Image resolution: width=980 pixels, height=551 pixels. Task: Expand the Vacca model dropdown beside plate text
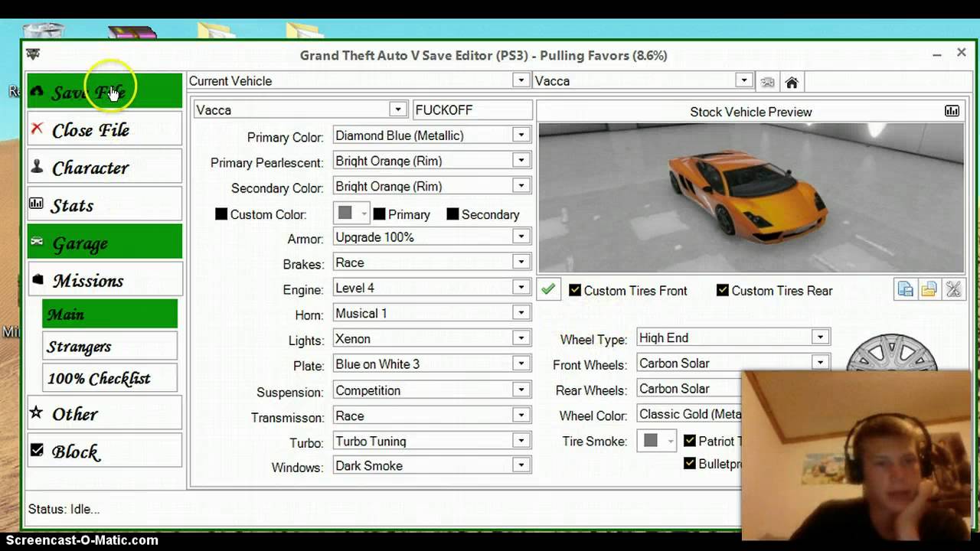[397, 109]
